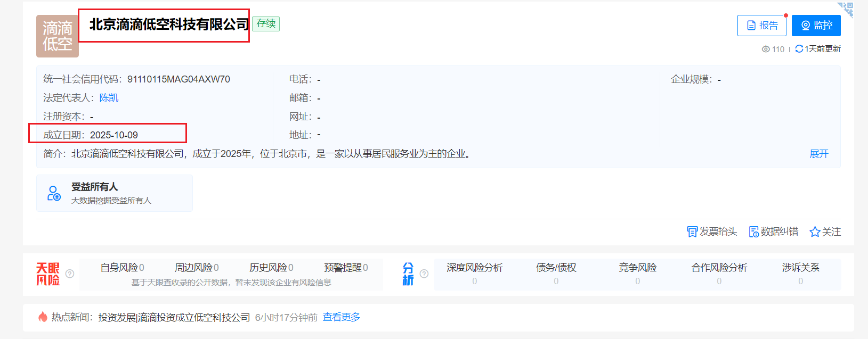Click the 数据纠错 data correction icon
Viewport: 868px width, 339px height.
(x=753, y=231)
